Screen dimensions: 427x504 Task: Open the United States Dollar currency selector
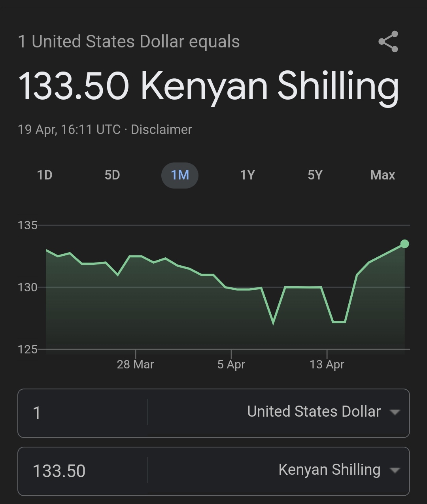[x=314, y=412]
